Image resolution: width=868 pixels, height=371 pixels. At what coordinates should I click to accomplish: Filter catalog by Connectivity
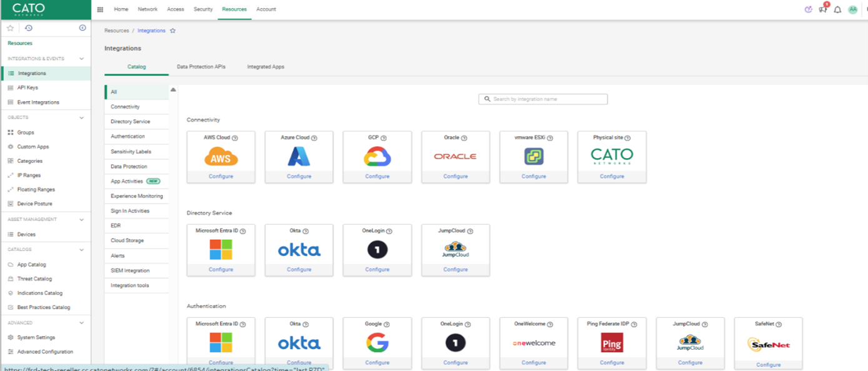click(136, 107)
